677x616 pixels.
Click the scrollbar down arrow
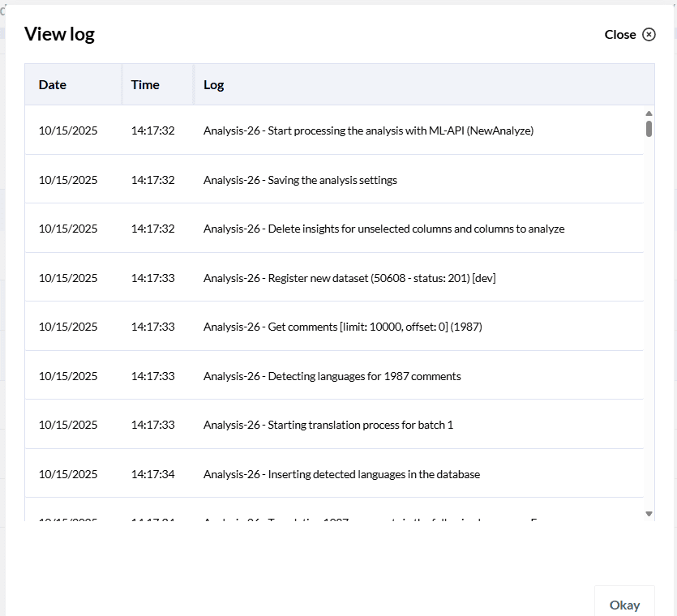click(649, 513)
